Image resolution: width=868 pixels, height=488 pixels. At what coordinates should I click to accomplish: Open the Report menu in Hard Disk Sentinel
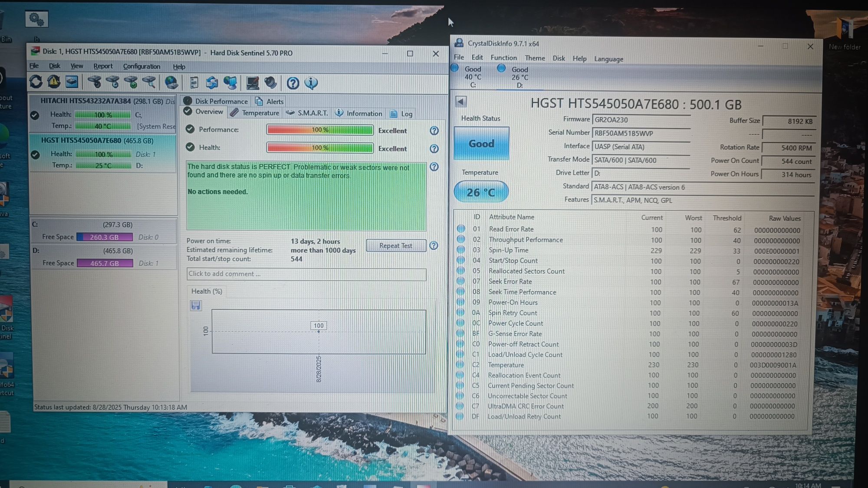(x=103, y=66)
